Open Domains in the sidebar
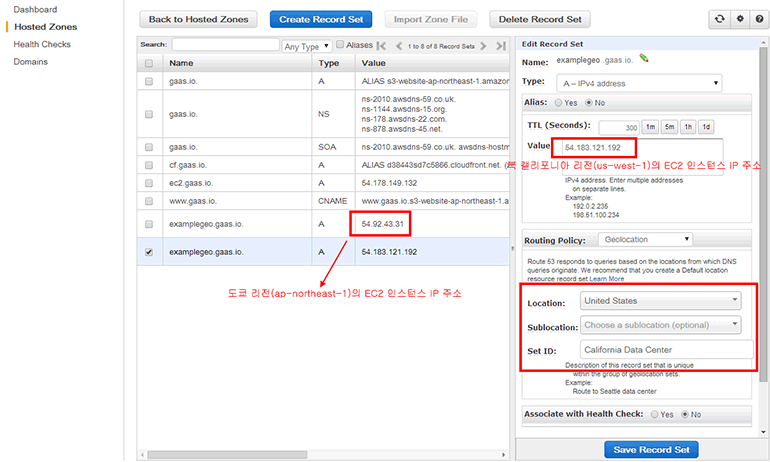The image size is (770, 462). click(30, 62)
